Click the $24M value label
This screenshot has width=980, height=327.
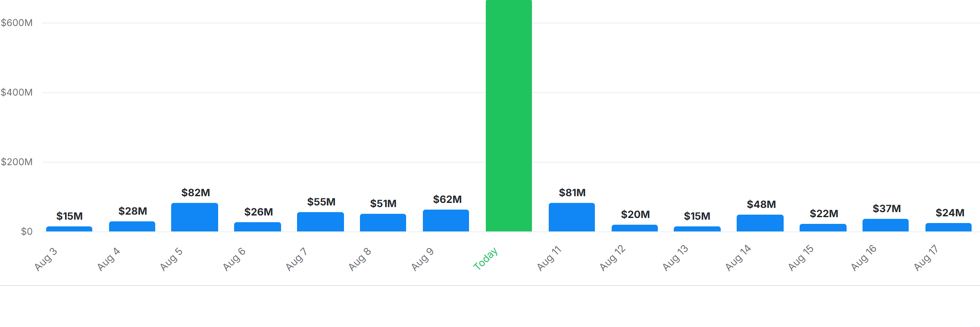(x=950, y=213)
